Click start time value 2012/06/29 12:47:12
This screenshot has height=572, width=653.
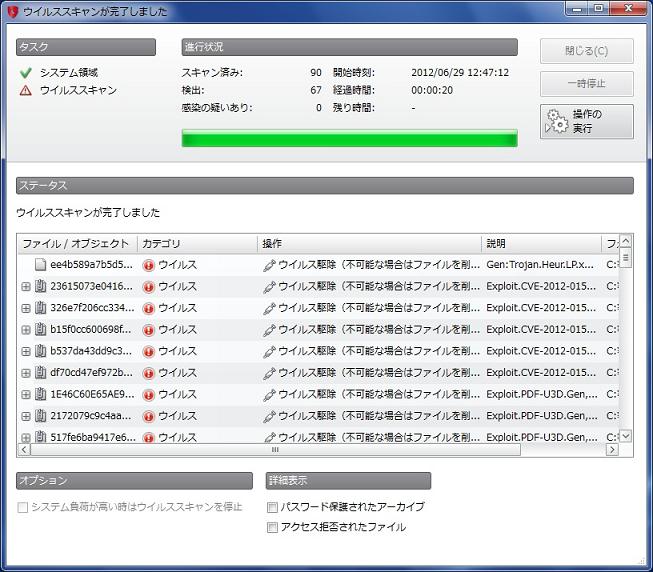460,72
